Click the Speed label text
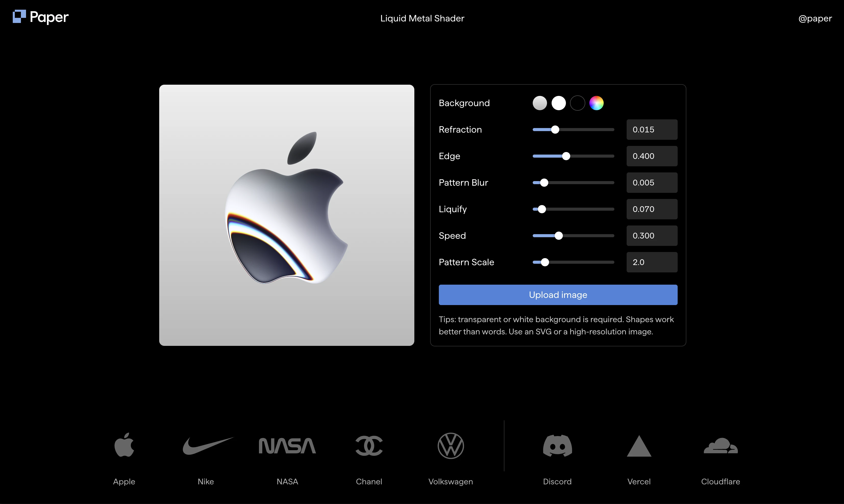The width and height of the screenshot is (844, 504). (452, 236)
